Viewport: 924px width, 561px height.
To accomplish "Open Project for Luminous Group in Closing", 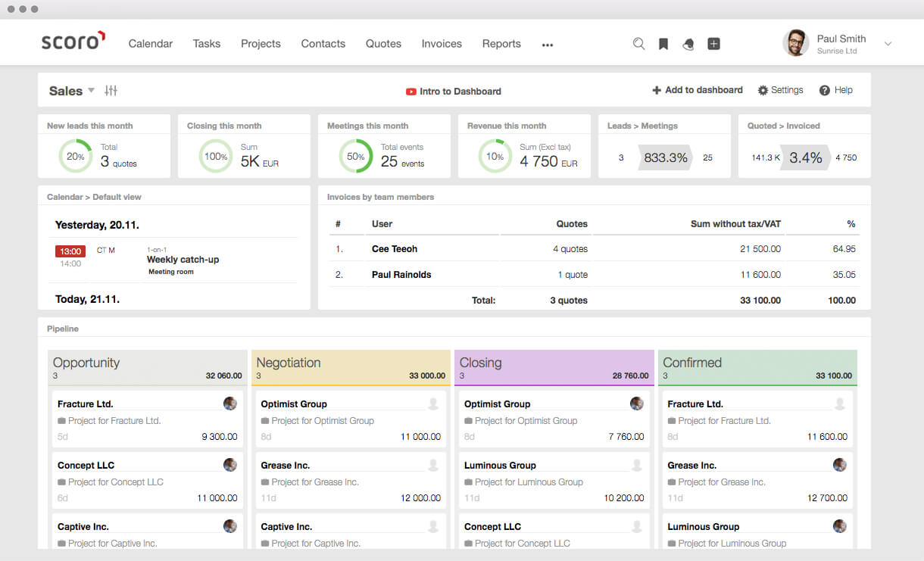I will (x=523, y=482).
